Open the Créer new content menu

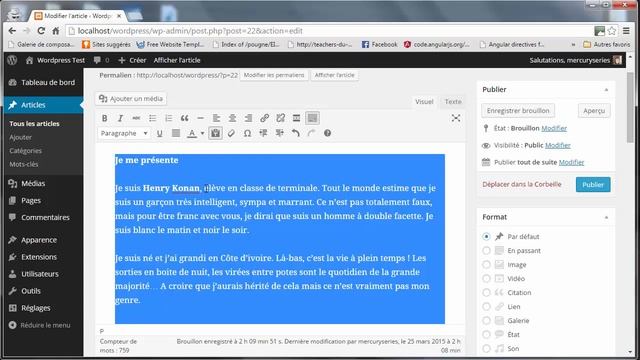pyautogui.click(x=132, y=60)
